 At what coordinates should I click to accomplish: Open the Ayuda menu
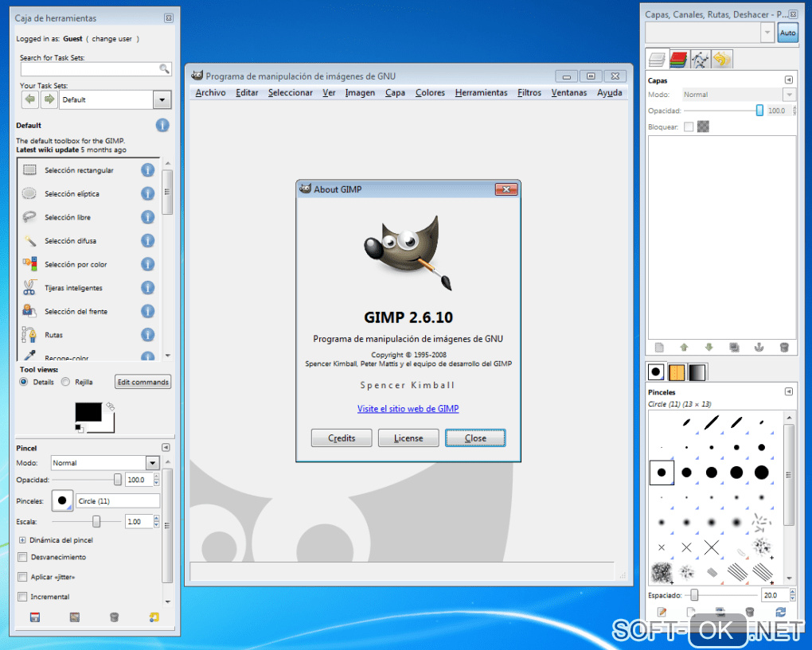[610, 92]
